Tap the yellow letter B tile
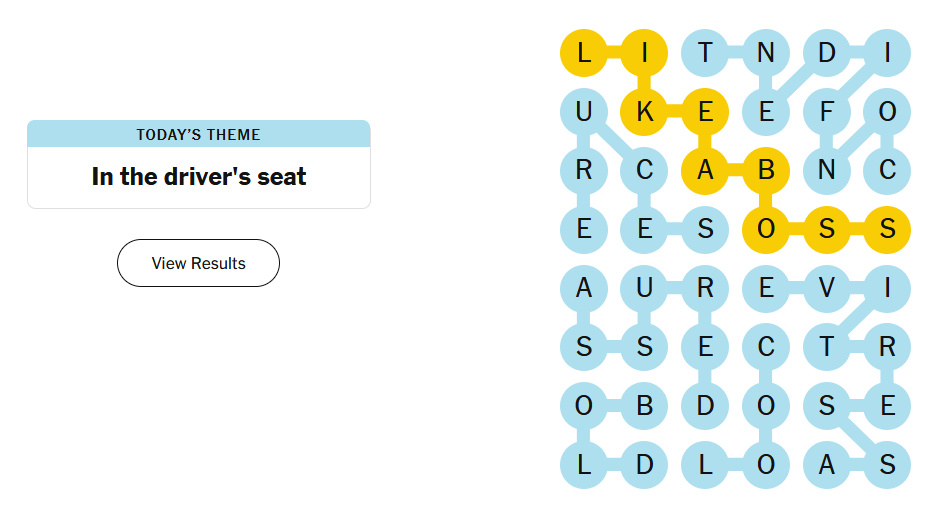The height and width of the screenshot is (523, 929). [766, 170]
